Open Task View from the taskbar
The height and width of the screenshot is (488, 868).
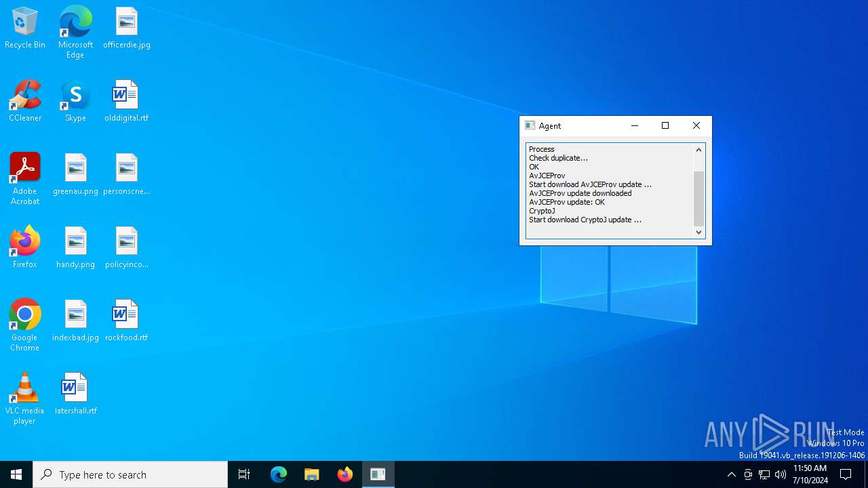(x=244, y=474)
